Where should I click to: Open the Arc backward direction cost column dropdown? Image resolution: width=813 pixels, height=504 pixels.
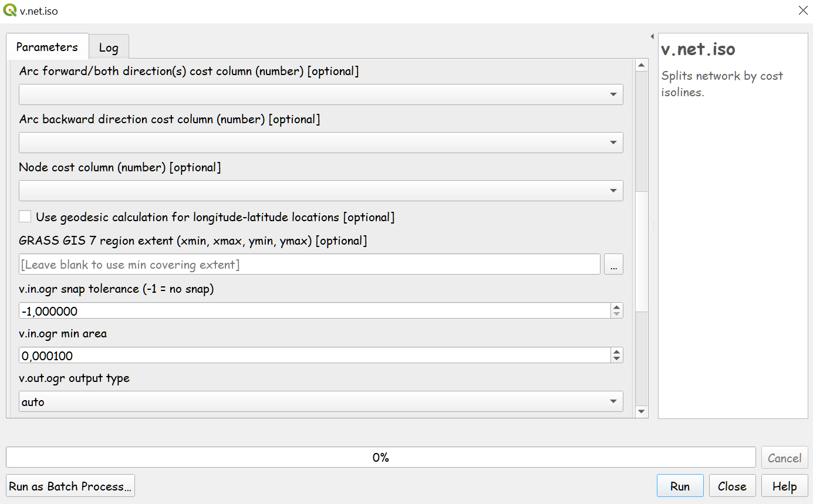(321, 143)
